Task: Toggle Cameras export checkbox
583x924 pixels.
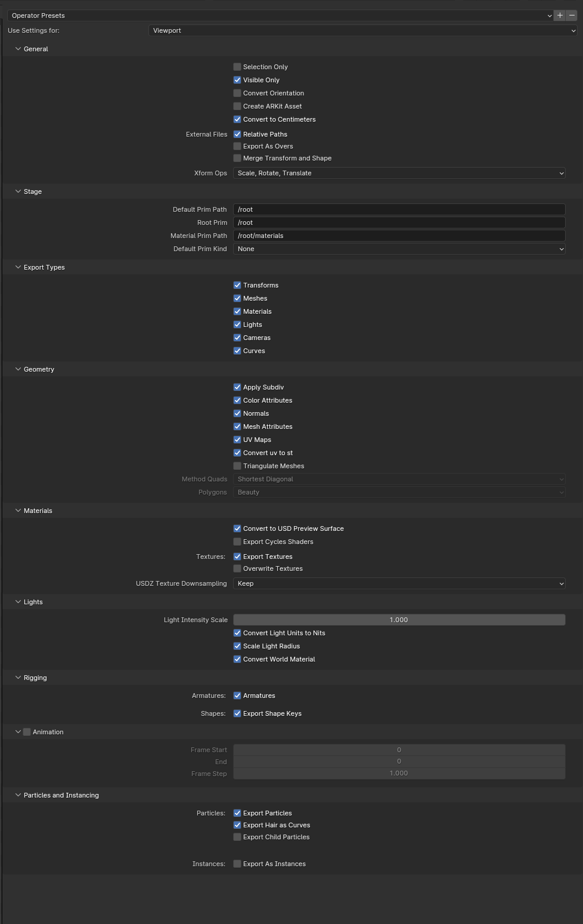Action: (x=237, y=338)
